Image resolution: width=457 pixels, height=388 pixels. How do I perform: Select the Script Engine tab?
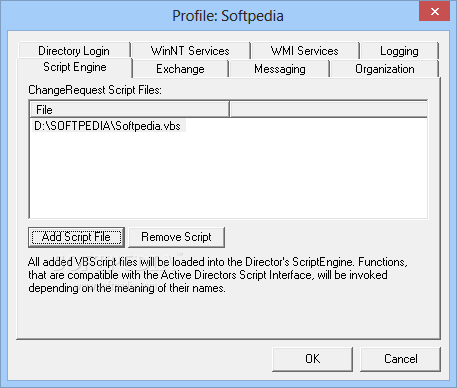[75, 67]
